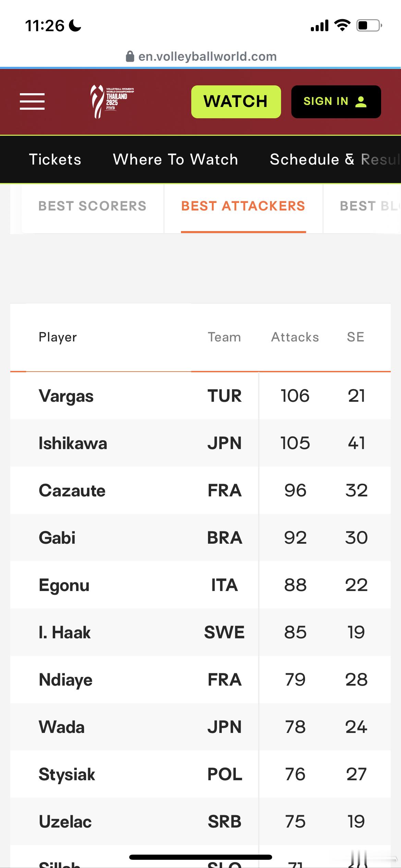
Task: Tap the cellular signal bars
Action: tap(319, 25)
